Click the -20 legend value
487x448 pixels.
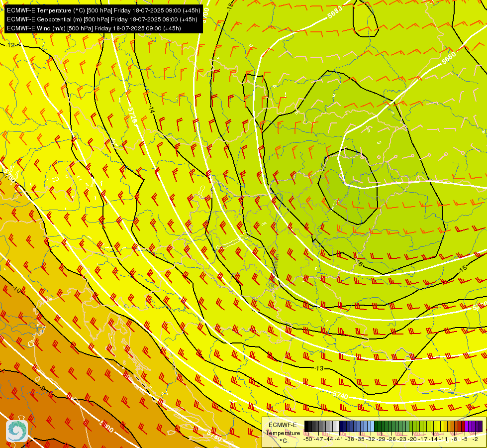coord(412,440)
